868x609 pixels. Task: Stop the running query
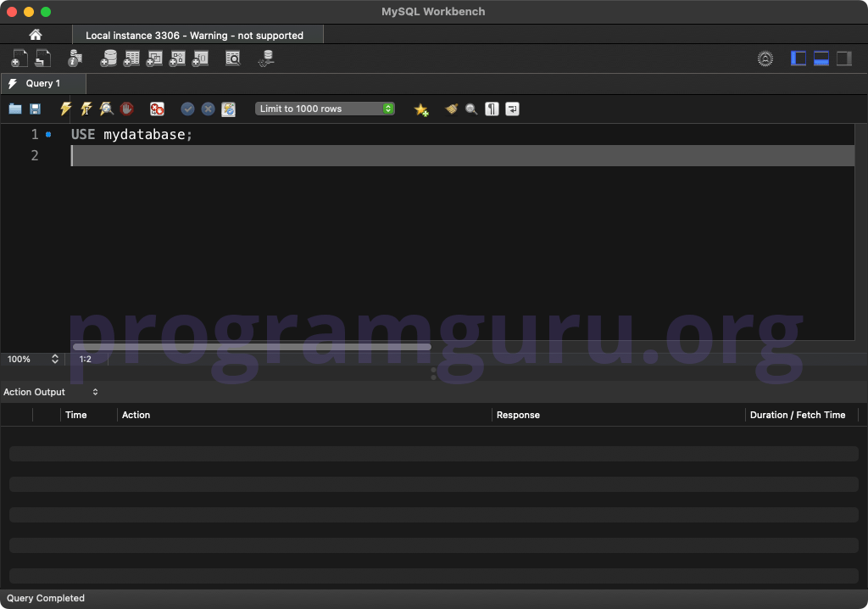[x=127, y=109]
